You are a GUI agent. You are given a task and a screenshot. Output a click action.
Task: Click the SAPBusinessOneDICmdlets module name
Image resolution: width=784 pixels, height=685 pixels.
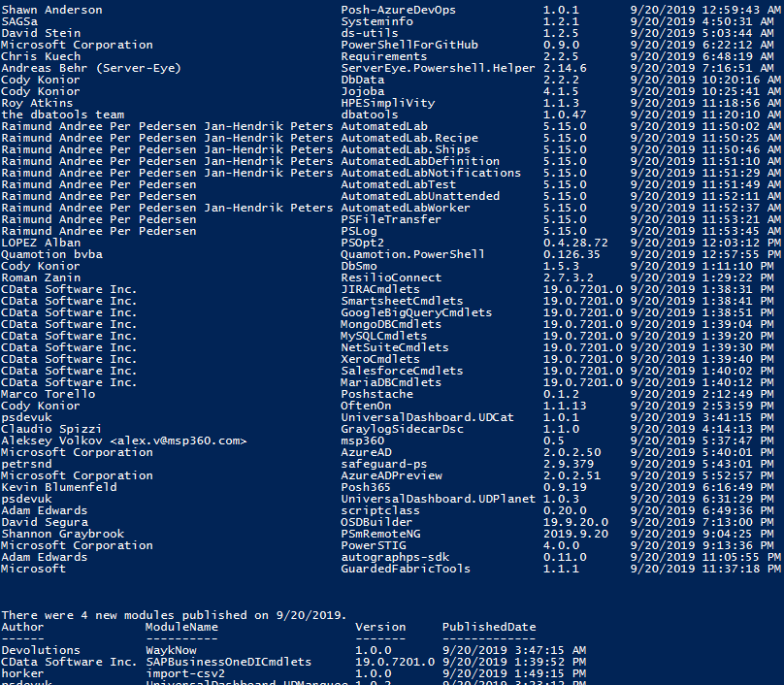tap(228, 662)
